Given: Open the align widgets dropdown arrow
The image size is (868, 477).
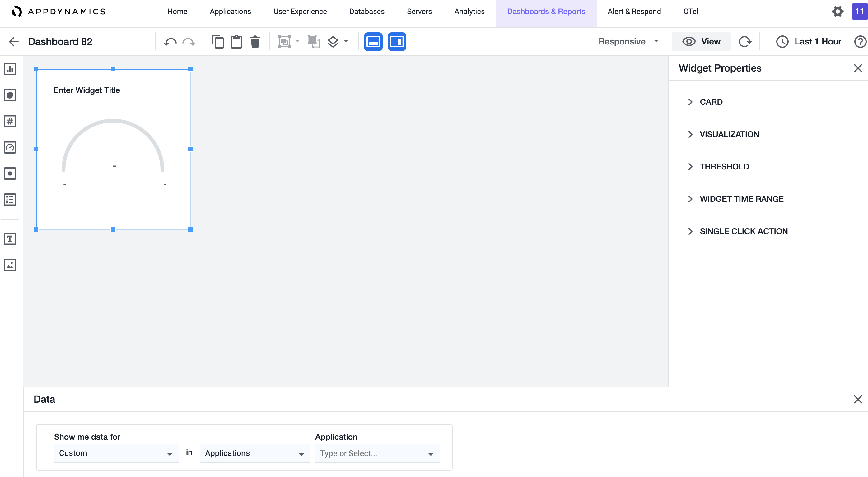Looking at the screenshot, I should pos(297,41).
